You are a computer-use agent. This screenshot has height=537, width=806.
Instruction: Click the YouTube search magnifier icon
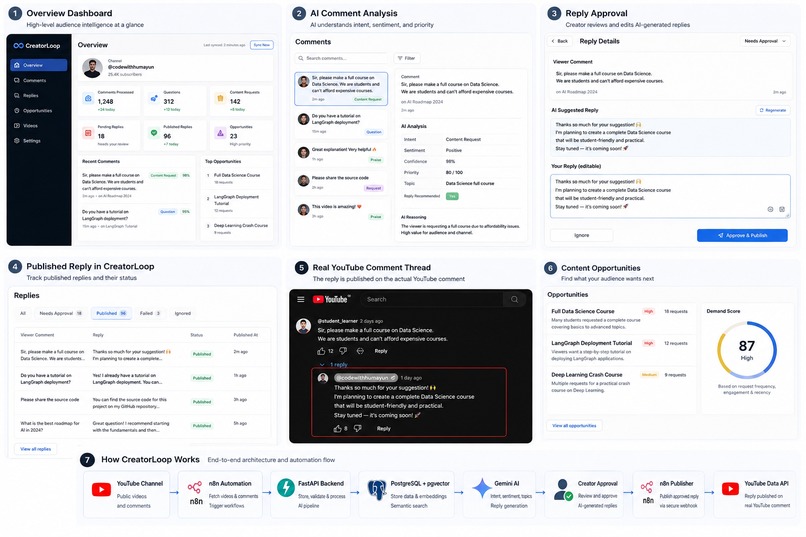(514, 299)
